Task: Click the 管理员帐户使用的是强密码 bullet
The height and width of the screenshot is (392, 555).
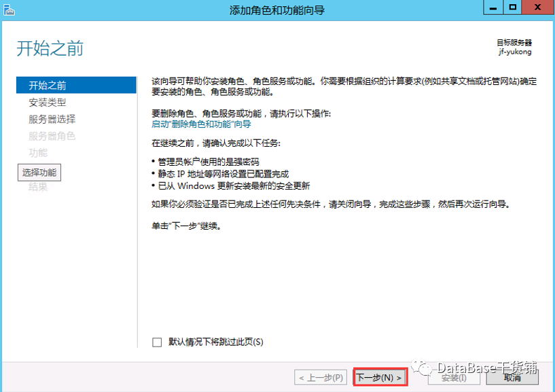Action: (x=209, y=162)
